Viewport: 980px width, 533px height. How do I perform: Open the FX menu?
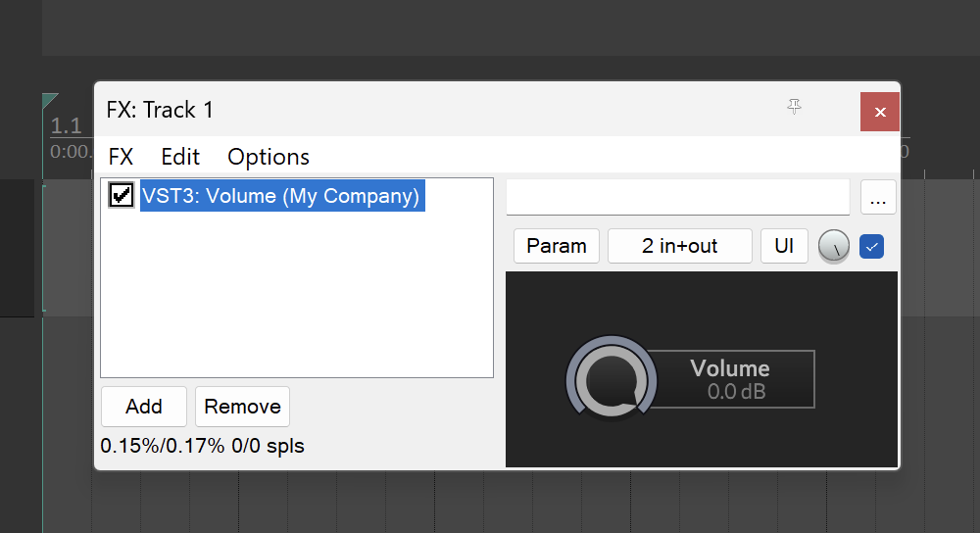(x=121, y=157)
